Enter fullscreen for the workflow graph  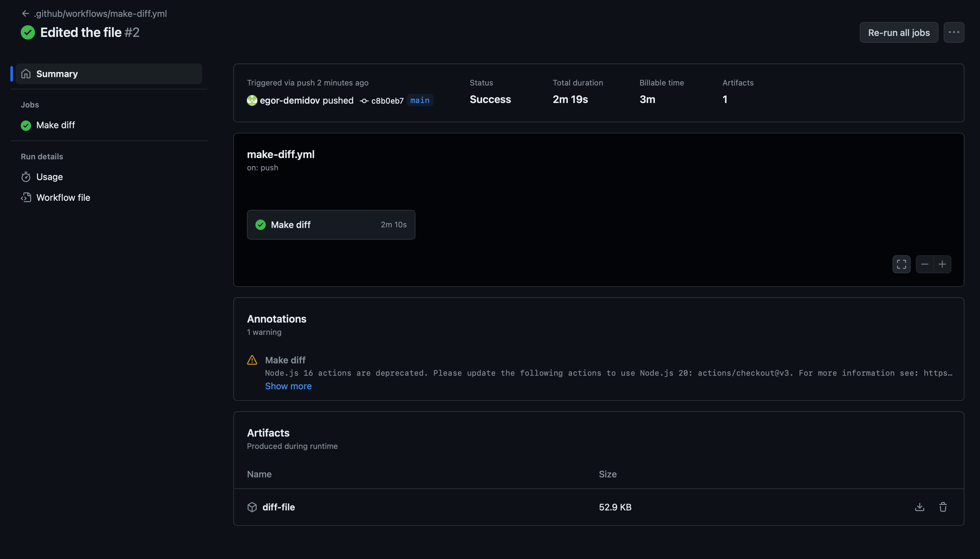(x=901, y=264)
